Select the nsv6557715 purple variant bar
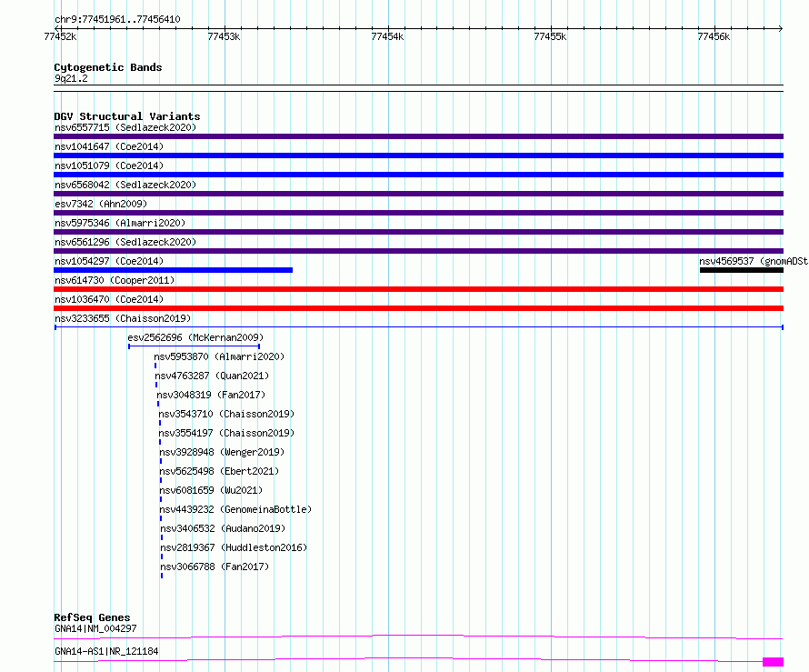Viewport: 809px width, 672px height. (x=418, y=136)
